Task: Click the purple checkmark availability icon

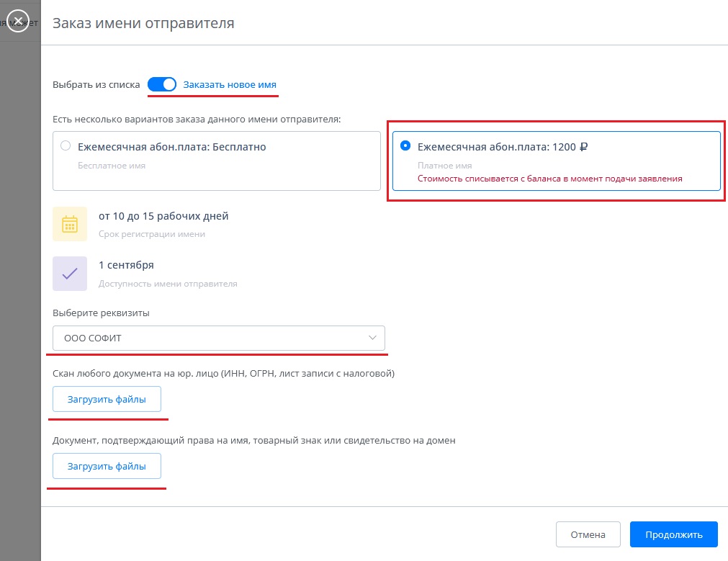Action: pyautogui.click(x=70, y=274)
